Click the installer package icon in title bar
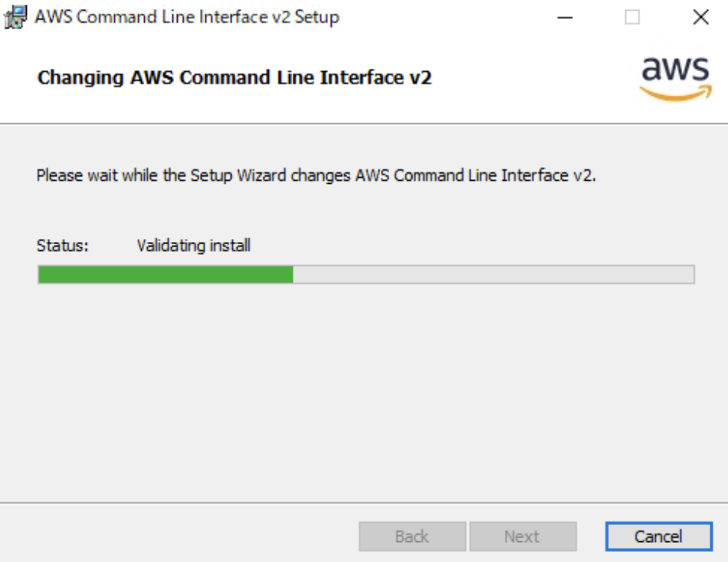 click(17, 18)
